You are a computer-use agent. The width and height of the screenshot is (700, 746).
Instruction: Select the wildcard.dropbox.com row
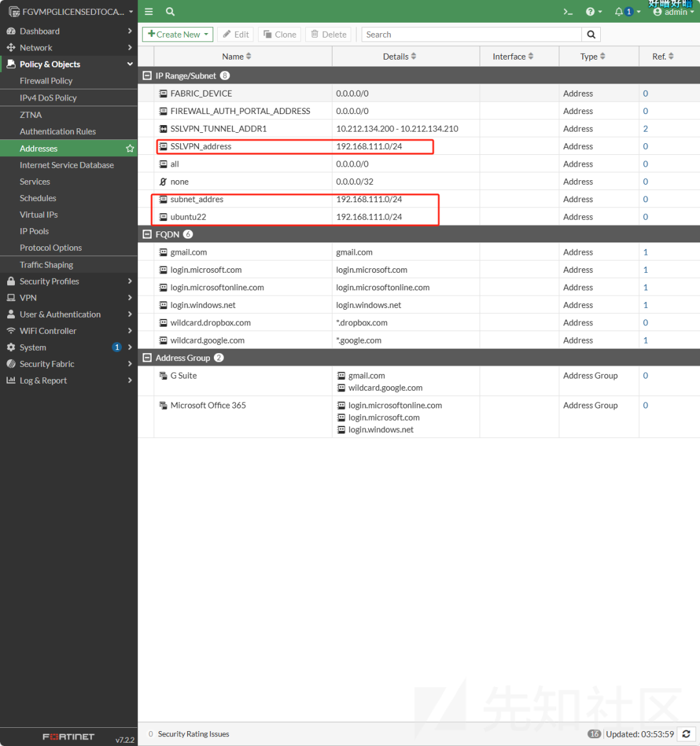419,323
